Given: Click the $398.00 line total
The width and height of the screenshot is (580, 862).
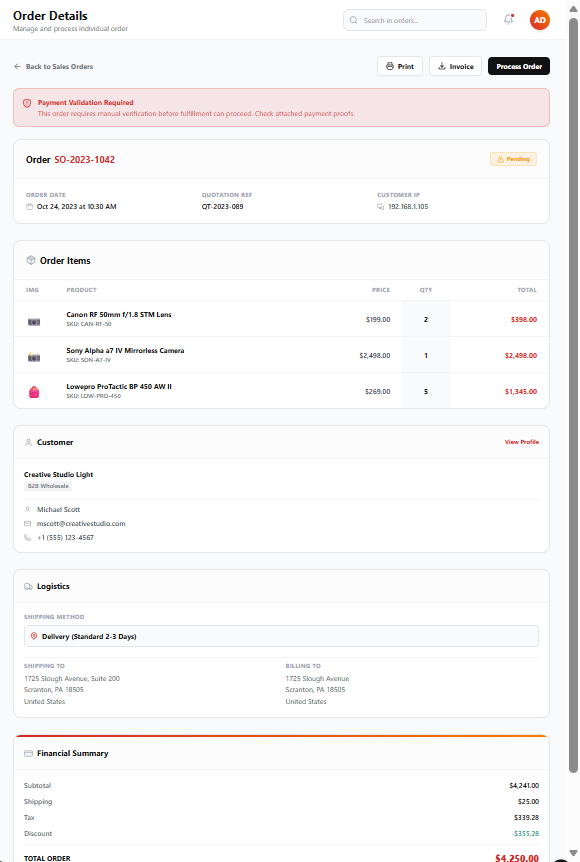Looking at the screenshot, I should pyautogui.click(x=523, y=319).
